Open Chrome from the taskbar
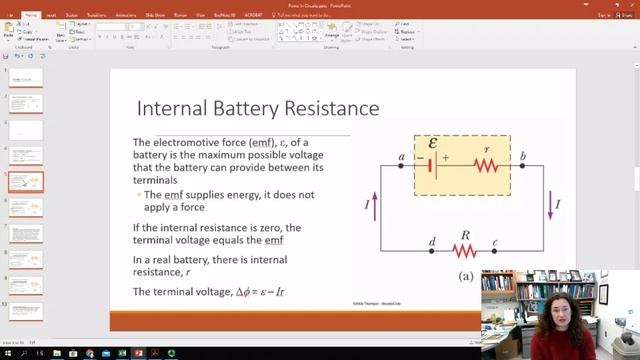This screenshot has height=360, width=640. [x=90, y=353]
